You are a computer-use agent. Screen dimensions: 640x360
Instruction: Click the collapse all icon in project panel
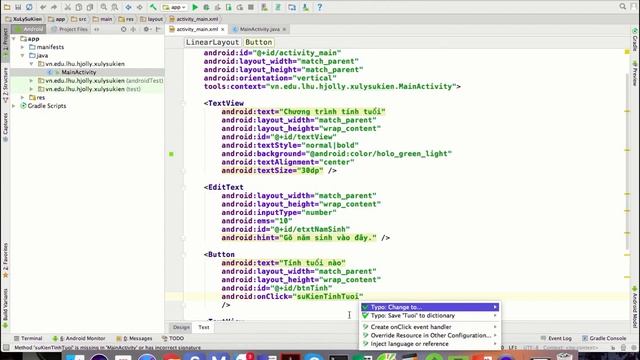(x=133, y=29)
